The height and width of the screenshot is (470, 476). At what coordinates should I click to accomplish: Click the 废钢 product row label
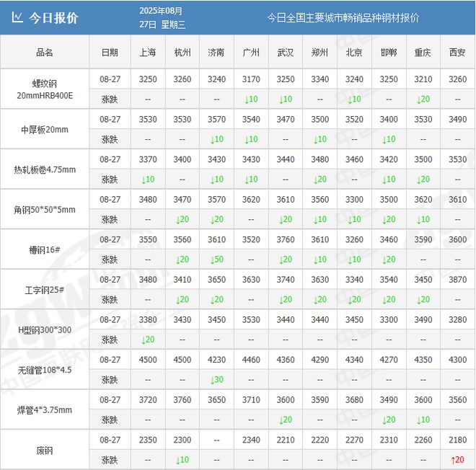(45, 450)
